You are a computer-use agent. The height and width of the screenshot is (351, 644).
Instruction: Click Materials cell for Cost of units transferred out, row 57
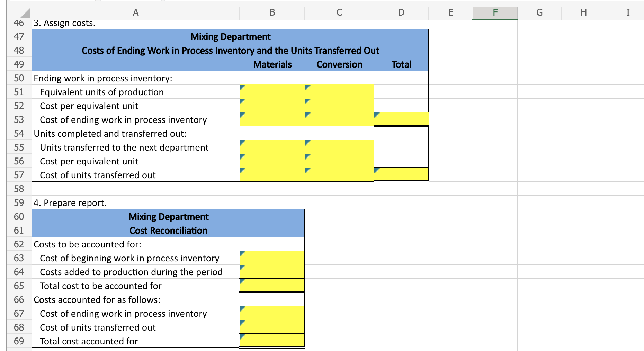pos(272,175)
